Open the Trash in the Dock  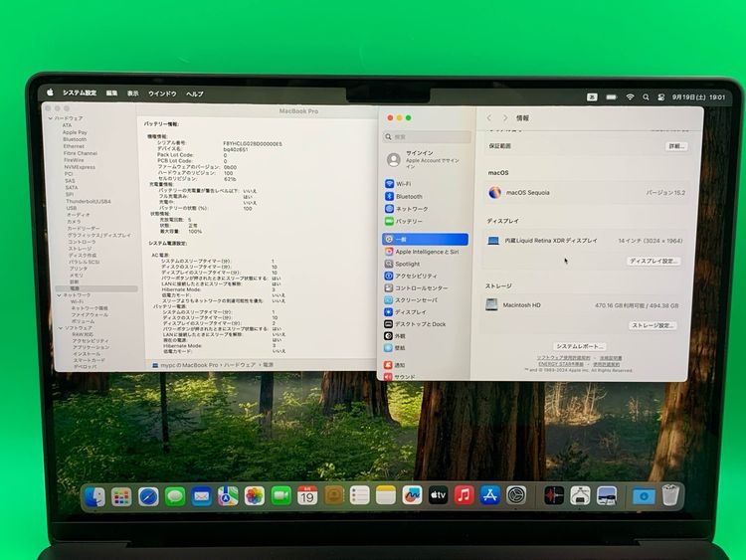click(670, 495)
